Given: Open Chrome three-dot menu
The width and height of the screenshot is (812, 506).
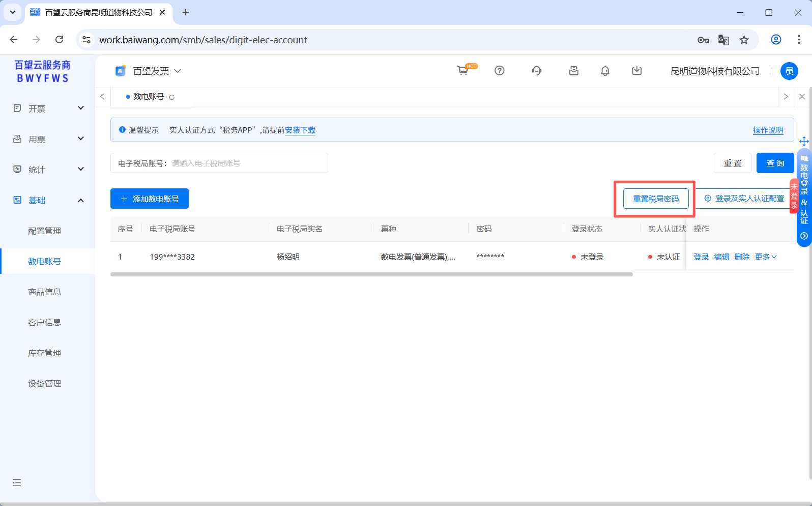Looking at the screenshot, I should (799, 40).
